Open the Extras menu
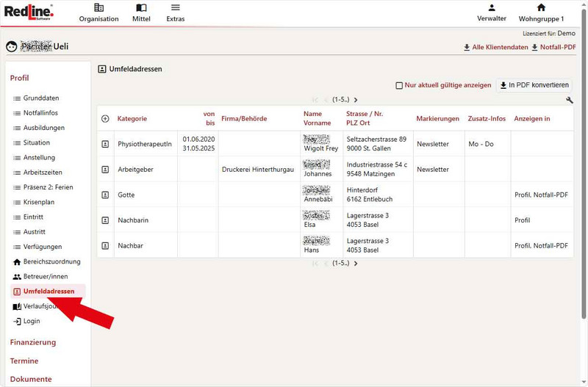 tap(175, 12)
